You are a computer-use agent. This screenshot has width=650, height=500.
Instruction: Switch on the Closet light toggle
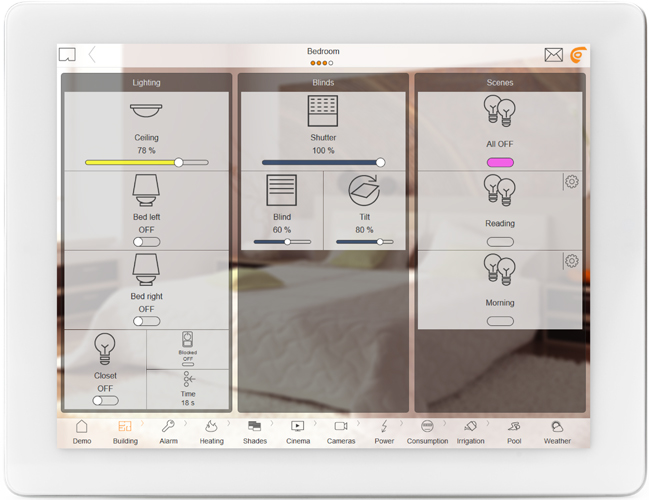pos(105,400)
